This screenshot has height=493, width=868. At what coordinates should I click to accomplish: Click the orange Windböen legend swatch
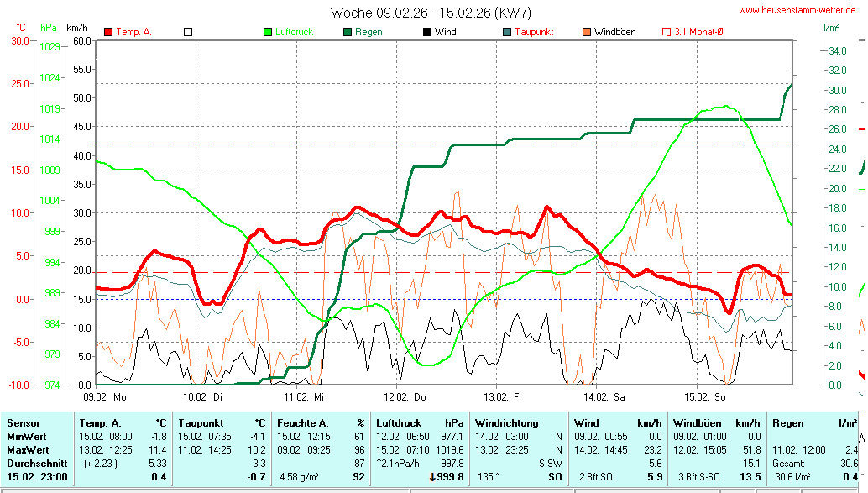point(587,32)
